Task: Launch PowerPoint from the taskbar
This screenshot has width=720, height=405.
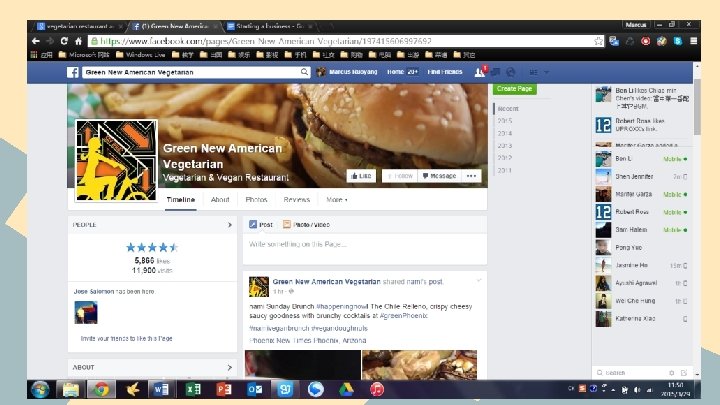Action: click(224, 389)
